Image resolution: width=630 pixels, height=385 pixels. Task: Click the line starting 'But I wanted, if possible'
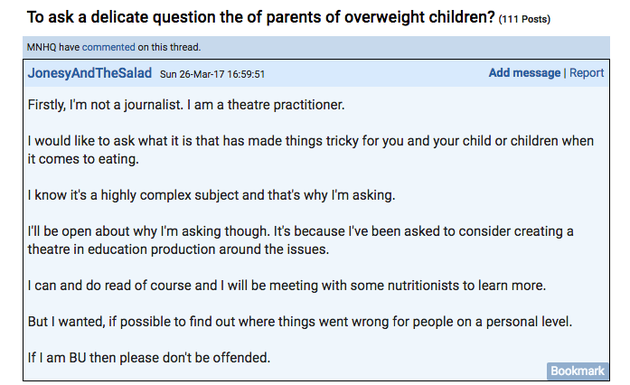(x=300, y=322)
